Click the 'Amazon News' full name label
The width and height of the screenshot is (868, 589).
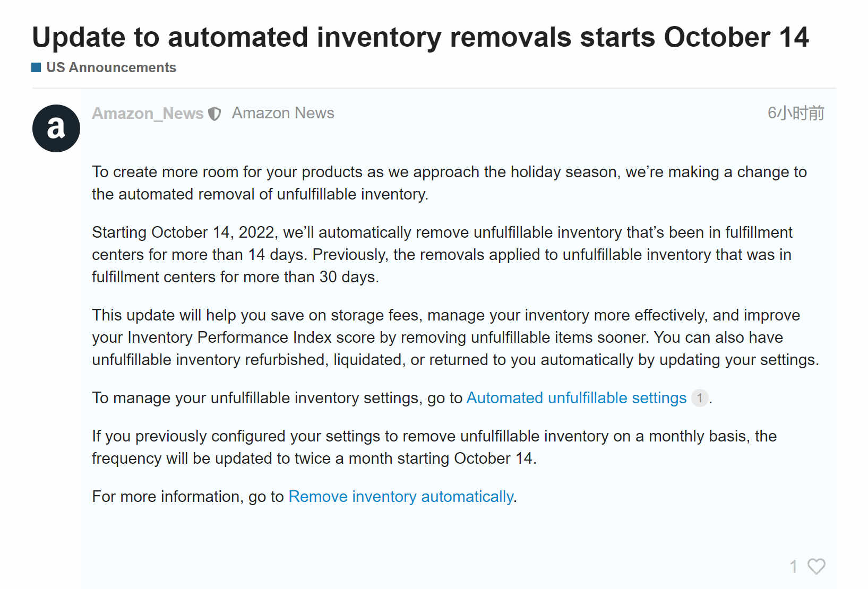tap(283, 113)
